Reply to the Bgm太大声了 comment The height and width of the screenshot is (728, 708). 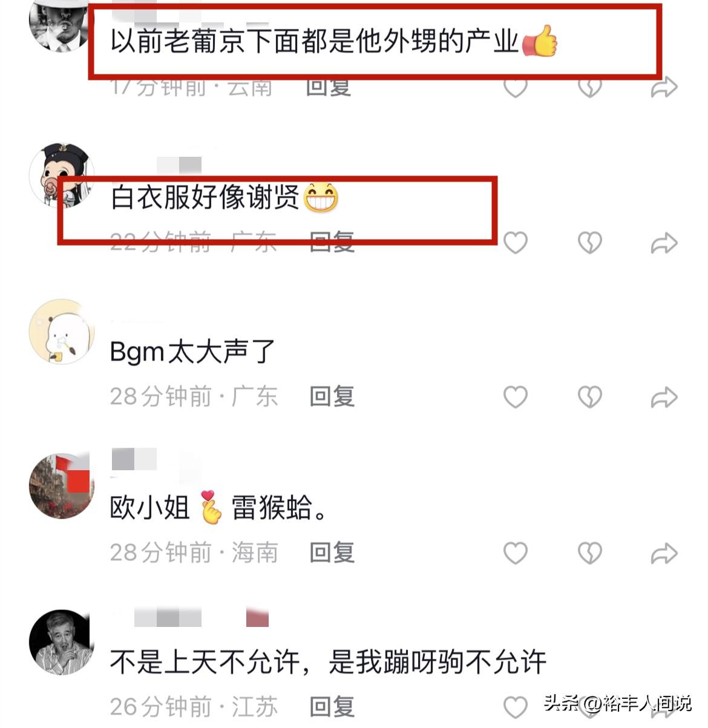332,396
